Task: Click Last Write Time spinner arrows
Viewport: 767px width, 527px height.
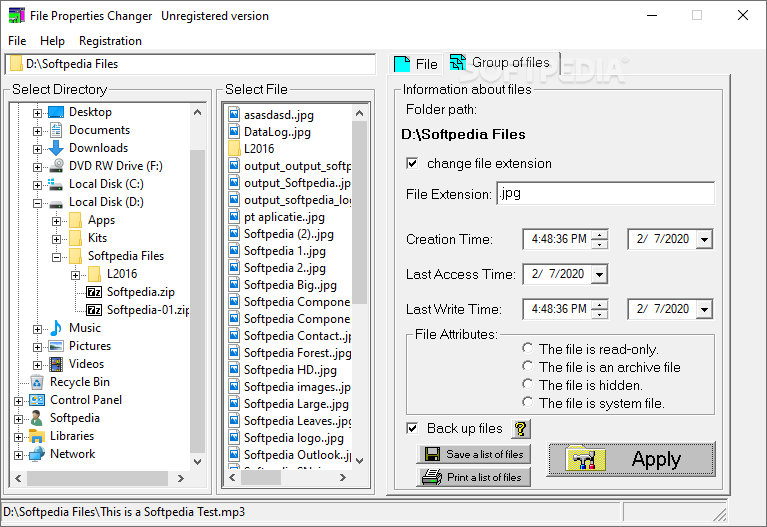Action: [x=600, y=309]
